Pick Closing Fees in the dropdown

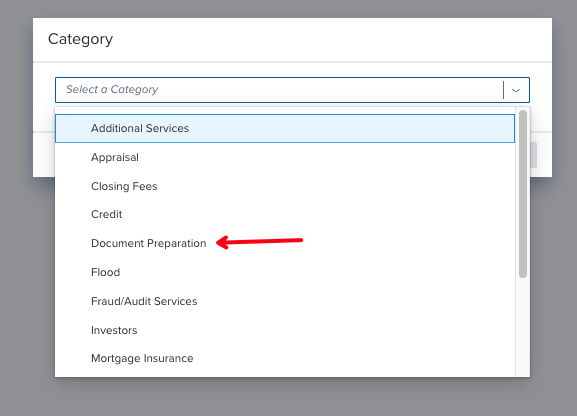click(x=285, y=186)
